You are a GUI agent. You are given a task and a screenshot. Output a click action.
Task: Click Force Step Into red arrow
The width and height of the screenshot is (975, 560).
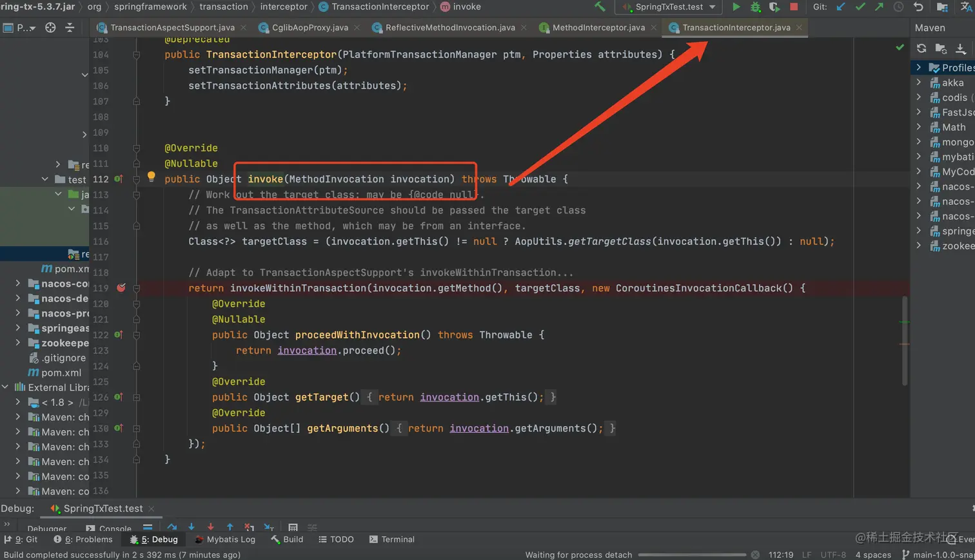click(x=211, y=527)
